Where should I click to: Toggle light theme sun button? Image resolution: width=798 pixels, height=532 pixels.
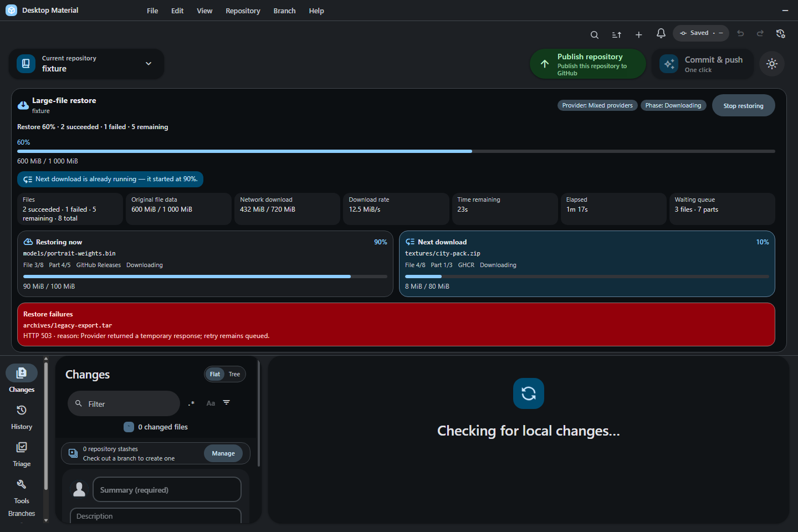click(x=772, y=64)
